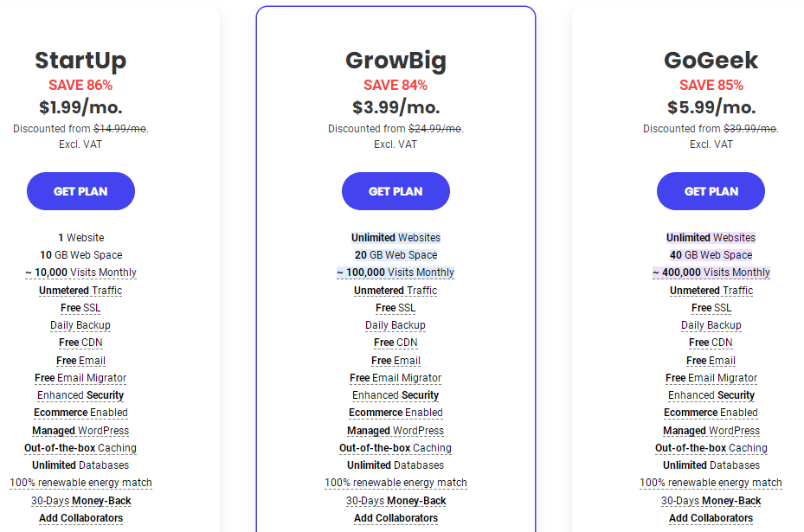Screen dimensions: 804x532
Task: Open Unlimited Databases details under GrowBig
Action: [396, 465]
